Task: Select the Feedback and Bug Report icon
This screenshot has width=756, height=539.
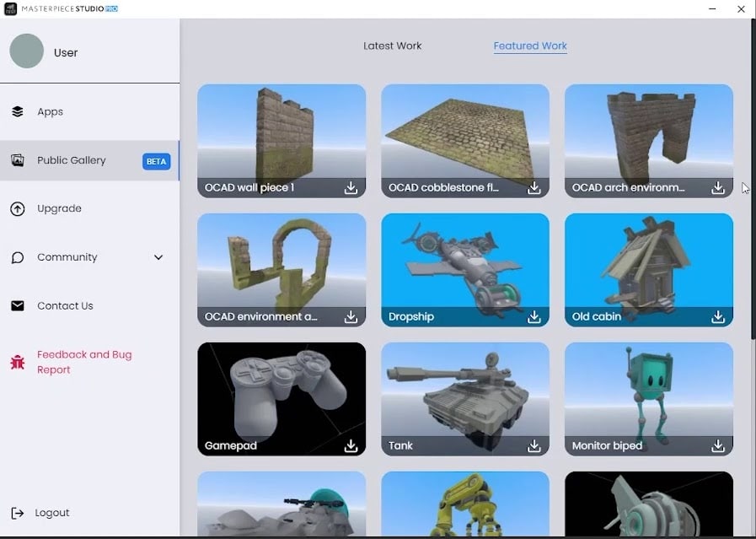Action: 15,361
